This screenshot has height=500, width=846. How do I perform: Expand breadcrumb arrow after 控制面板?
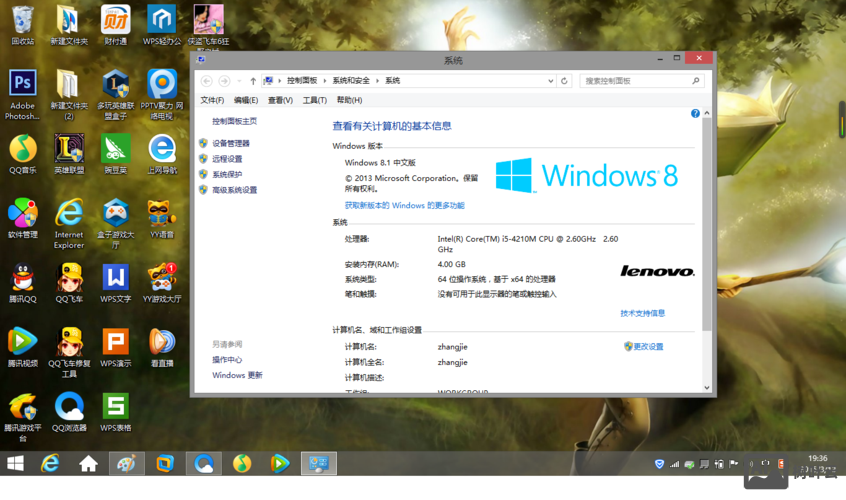pos(324,81)
